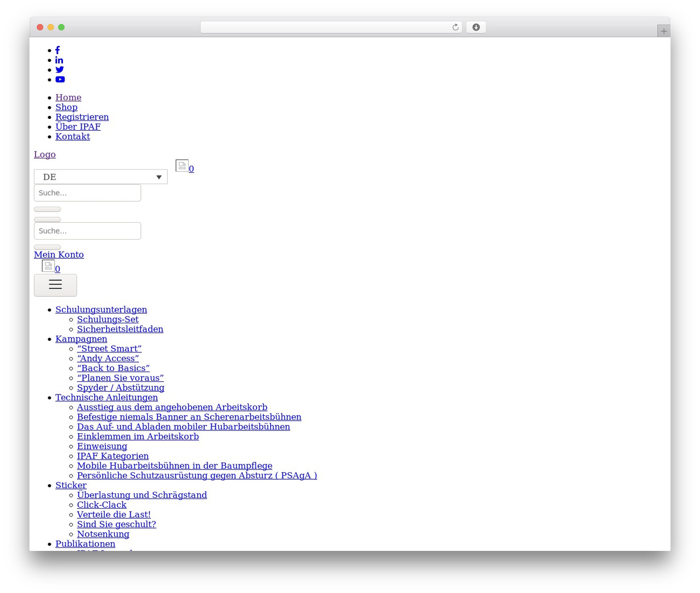Toggle the hamburger menu button

55,285
